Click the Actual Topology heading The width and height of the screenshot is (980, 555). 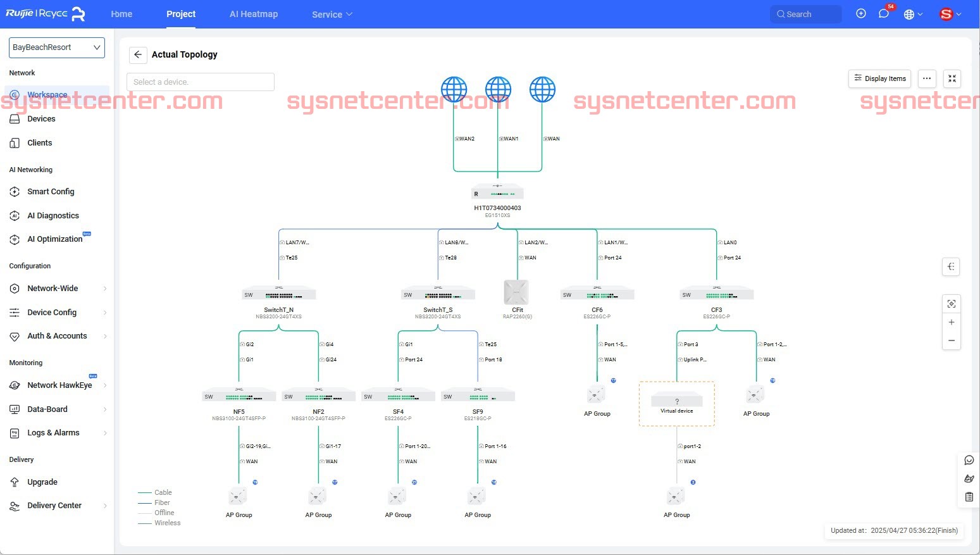[x=185, y=54]
